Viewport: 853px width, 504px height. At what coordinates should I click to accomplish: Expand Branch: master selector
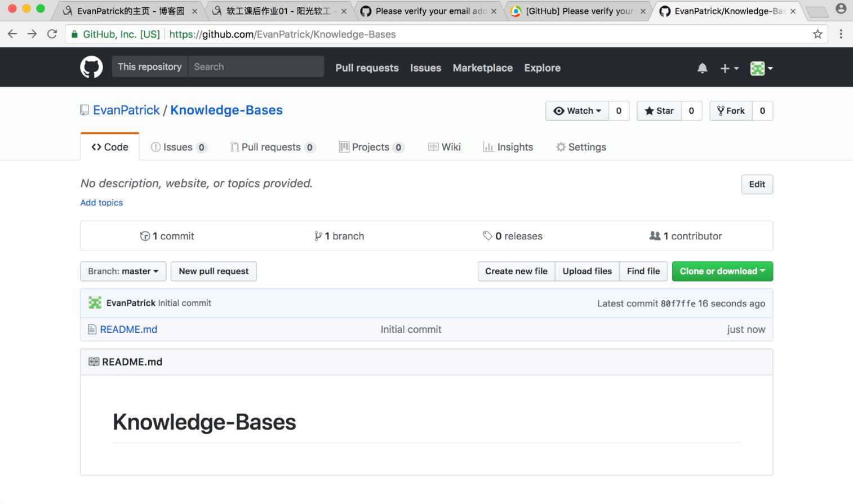123,271
